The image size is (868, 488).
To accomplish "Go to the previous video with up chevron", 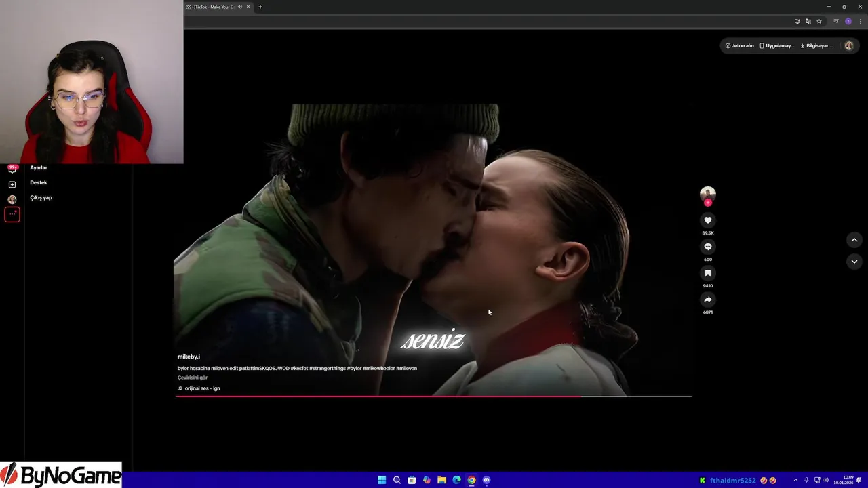I will click(854, 240).
